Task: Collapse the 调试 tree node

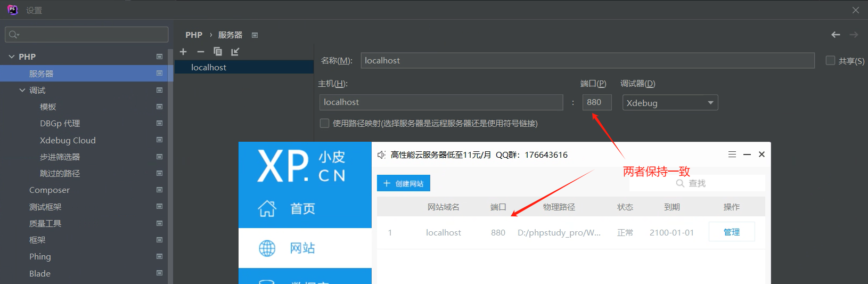Action: (x=22, y=90)
